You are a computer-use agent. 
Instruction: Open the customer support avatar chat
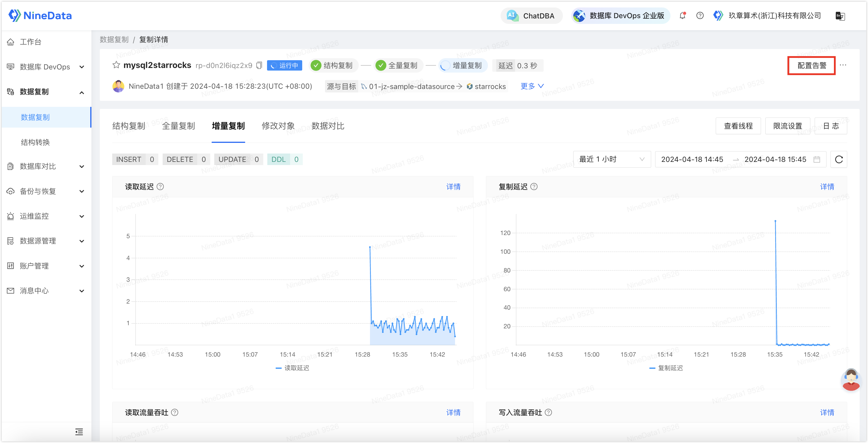click(851, 380)
